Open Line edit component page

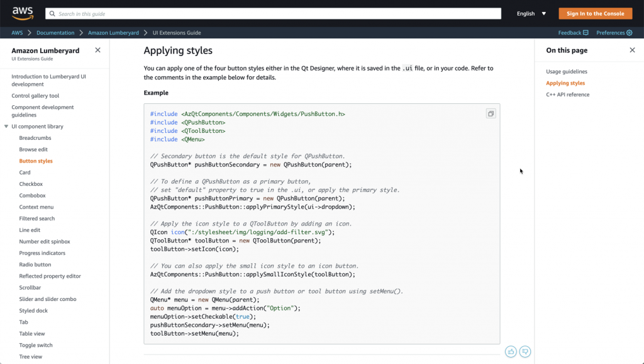30,230
